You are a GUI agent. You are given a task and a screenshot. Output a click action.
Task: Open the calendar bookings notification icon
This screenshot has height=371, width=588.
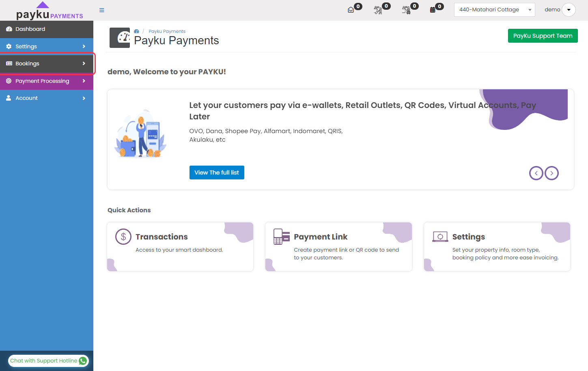click(433, 10)
